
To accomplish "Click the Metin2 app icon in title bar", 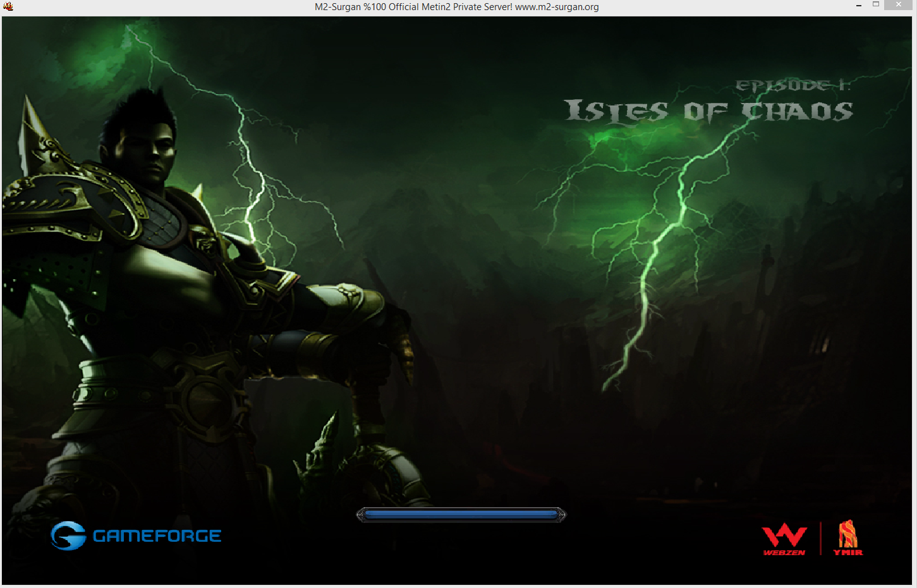I will [x=8, y=6].
